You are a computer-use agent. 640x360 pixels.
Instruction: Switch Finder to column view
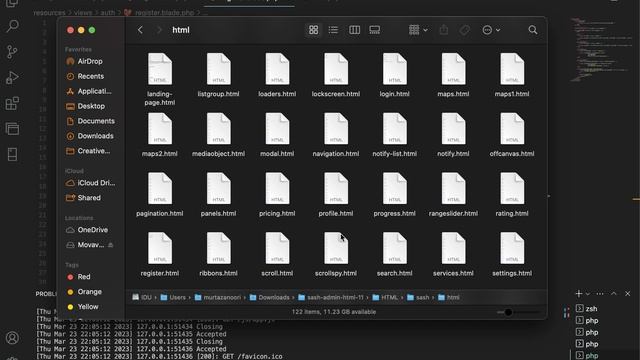354,30
